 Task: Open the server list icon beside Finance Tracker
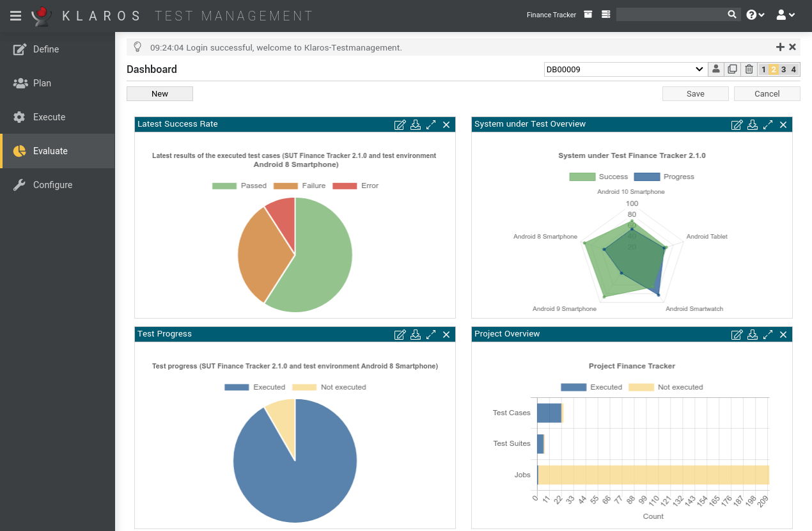point(606,14)
